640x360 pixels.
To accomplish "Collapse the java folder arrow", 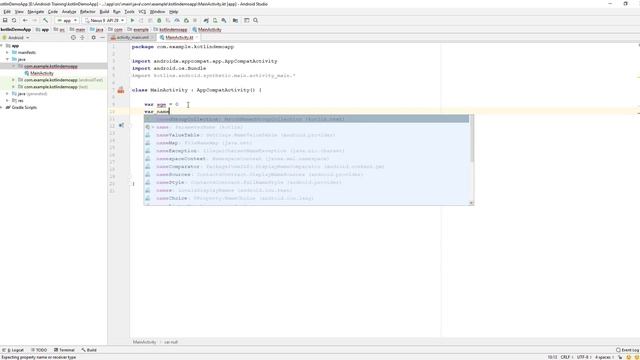I will tap(7, 59).
